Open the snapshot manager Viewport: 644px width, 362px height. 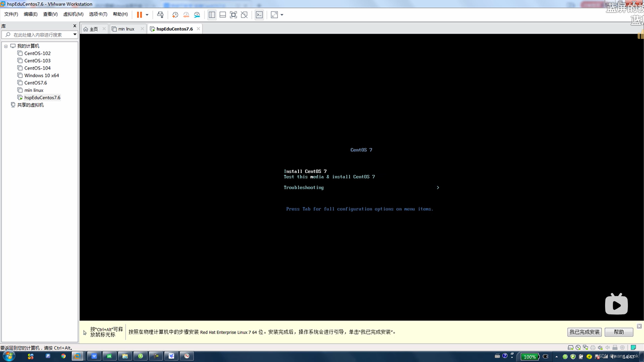tap(197, 15)
